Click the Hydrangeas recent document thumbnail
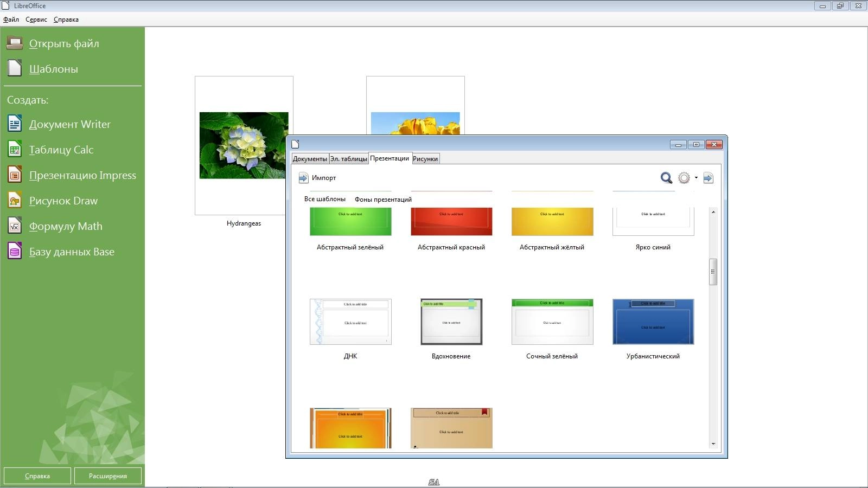This screenshot has height=488, width=868. click(x=244, y=145)
